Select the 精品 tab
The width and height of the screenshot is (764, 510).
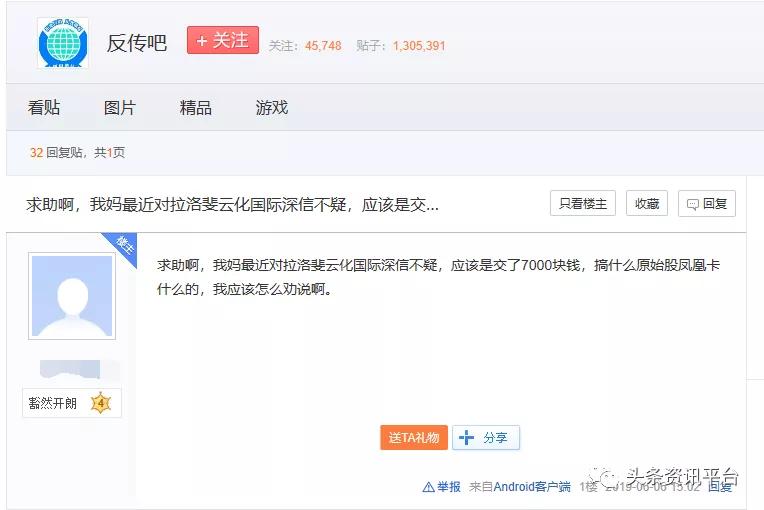(196, 108)
